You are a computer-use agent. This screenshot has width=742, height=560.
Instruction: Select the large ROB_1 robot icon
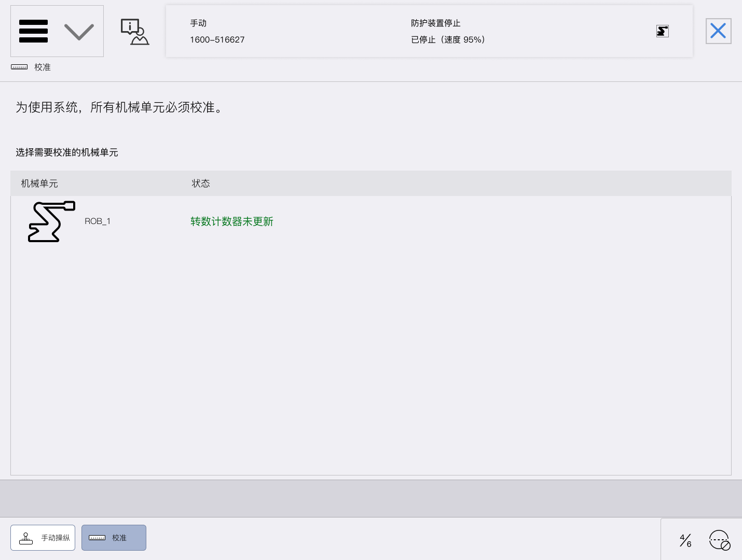coord(51,221)
